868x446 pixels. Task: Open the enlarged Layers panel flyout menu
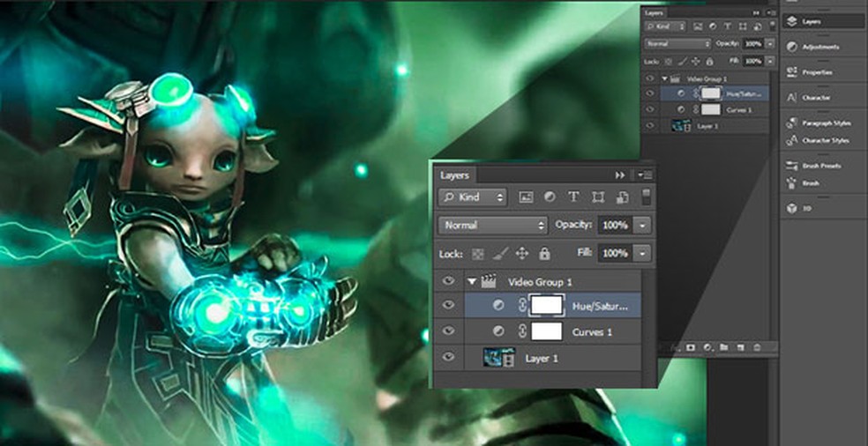[645, 175]
